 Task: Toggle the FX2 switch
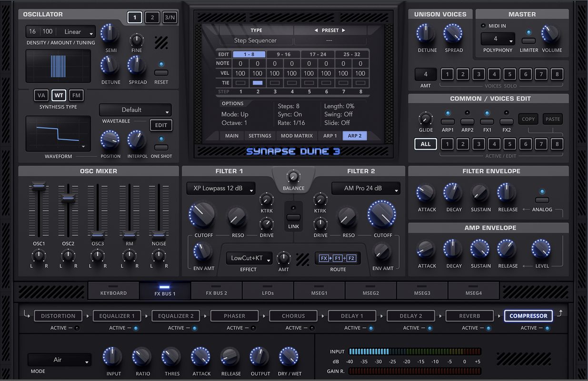click(507, 121)
